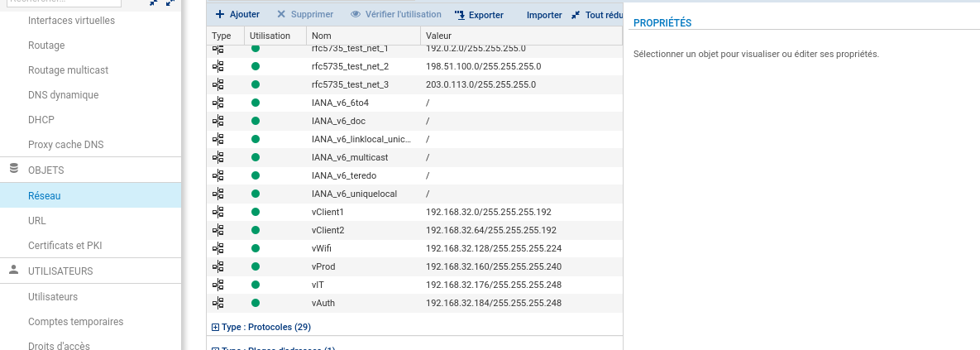This screenshot has height=350, width=980.
Task: Click the green usage dot for vProd
Action: 255,266
